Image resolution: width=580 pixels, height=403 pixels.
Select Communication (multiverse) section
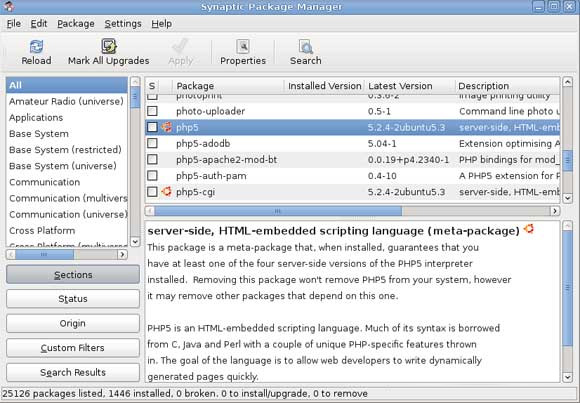click(67, 198)
